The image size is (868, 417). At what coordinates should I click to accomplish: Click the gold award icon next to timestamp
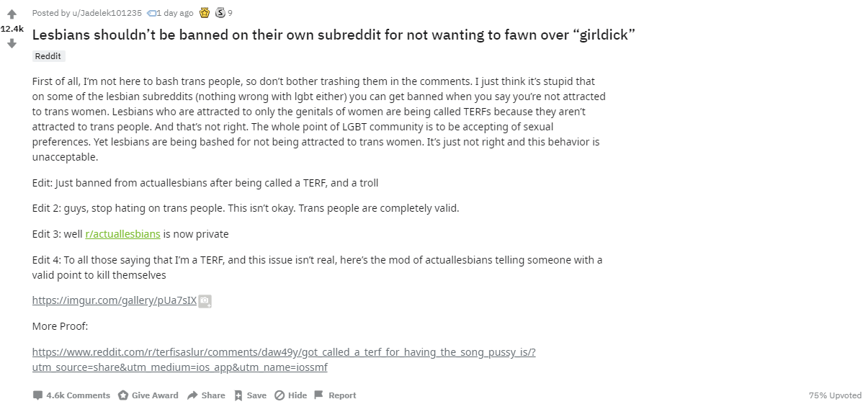(203, 12)
